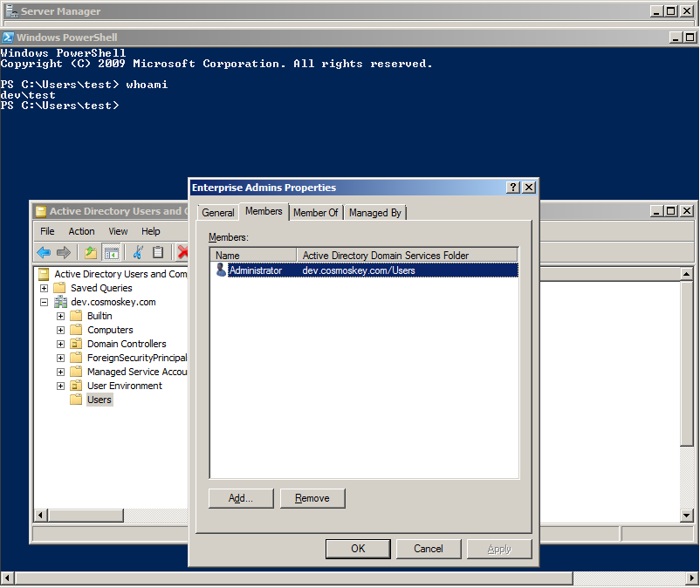Image resolution: width=700 pixels, height=588 pixels.
Task: Expand the Builtin container in the tree
Action: pyautogui.click(x=60, y=315)
